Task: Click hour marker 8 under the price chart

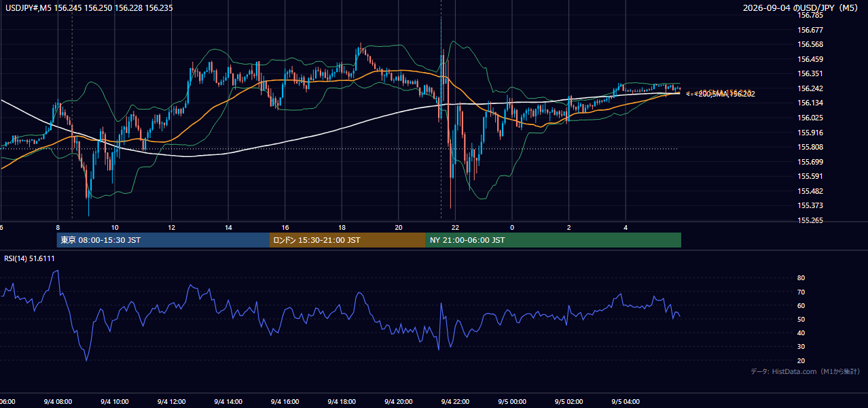Action: pyautogui.click(x=58, y=227)
